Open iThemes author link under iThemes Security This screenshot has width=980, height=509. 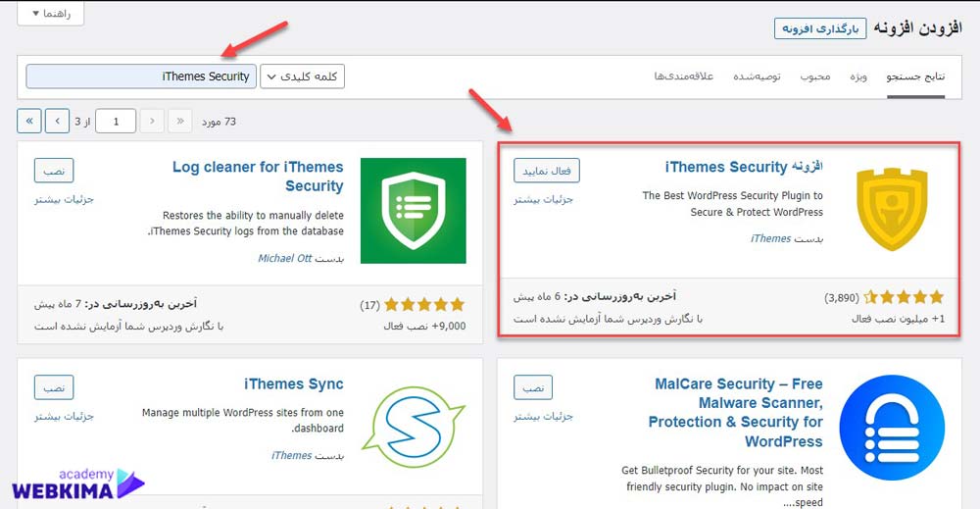click(x=770, y=239)
